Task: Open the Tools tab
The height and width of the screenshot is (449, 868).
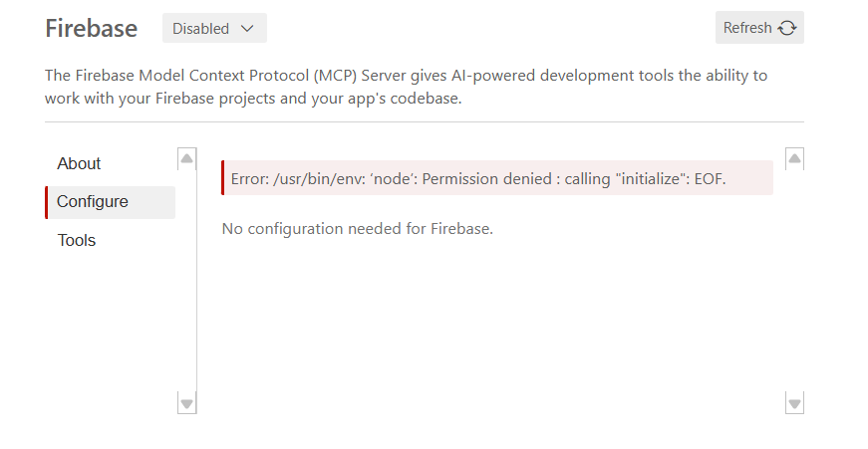Action: point(77,240)
